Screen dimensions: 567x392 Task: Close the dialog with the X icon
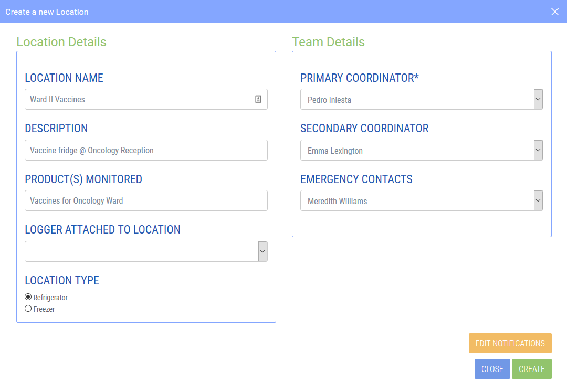point(555,12)
